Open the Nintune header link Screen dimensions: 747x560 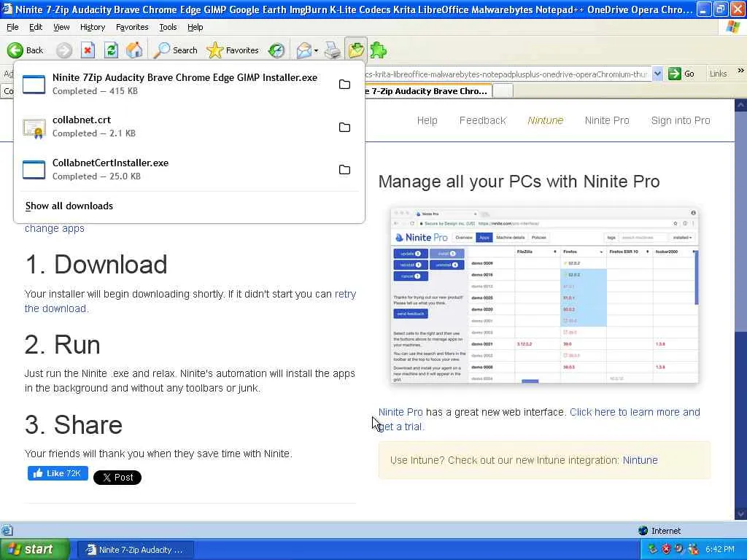(x=546, y=120)
